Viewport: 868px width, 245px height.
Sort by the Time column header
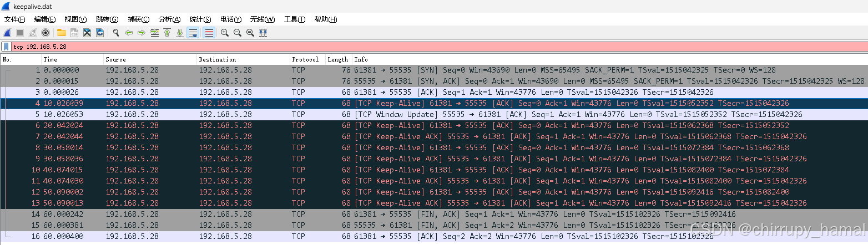pos(73,59)
